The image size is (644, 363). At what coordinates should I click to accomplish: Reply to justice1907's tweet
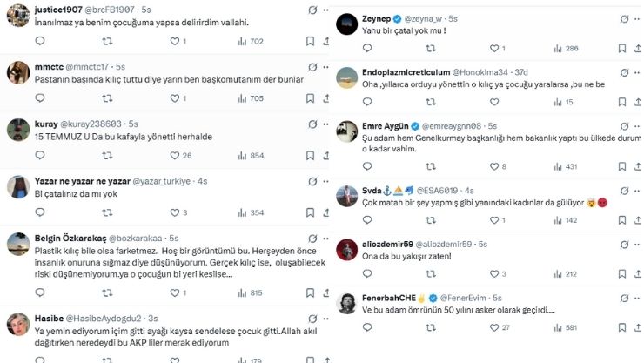pos(42,41)
